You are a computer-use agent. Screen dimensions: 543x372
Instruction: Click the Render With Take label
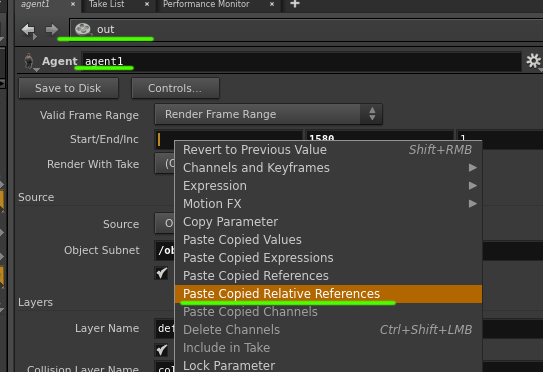click(x=93, y=164)
